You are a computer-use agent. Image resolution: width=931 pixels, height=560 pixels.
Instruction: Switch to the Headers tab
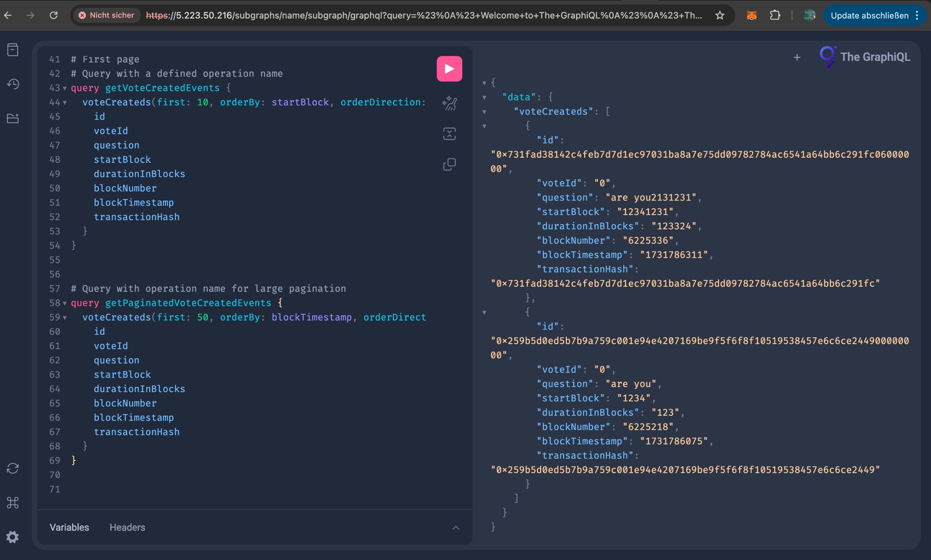127,527
